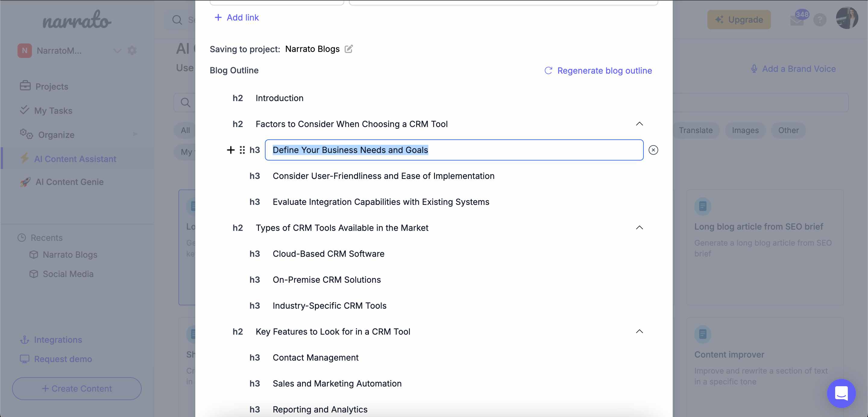This screenshot has height=417, width=868.
Task: Click the top bar search icon
Action: tap(177, 20)
